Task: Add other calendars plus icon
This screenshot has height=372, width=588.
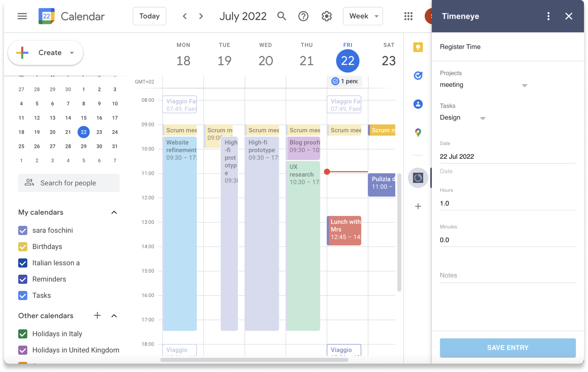Action: pos(97,316)
